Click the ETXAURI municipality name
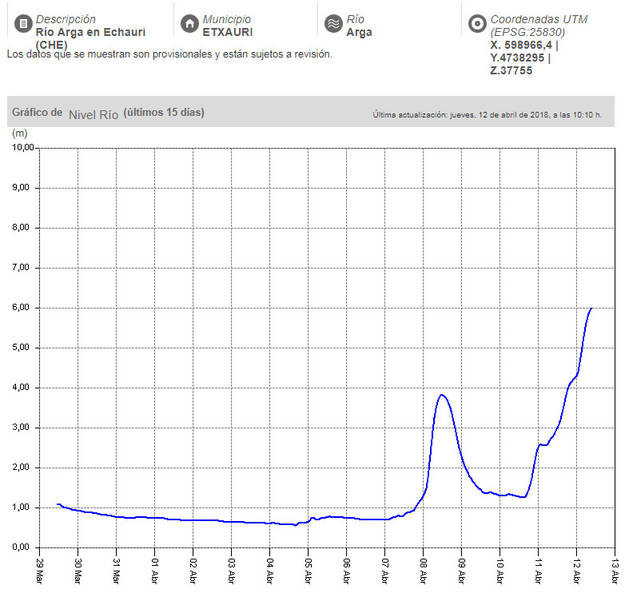The width and height of the screenshot is (629, 605). tap(227, 32)
